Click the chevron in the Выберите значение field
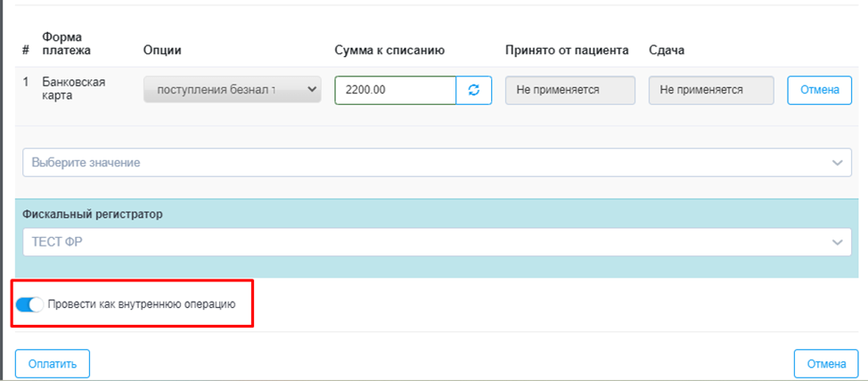The width and height of the screenshot is (868, 381). pyautogui.click(x=838, y=163)
